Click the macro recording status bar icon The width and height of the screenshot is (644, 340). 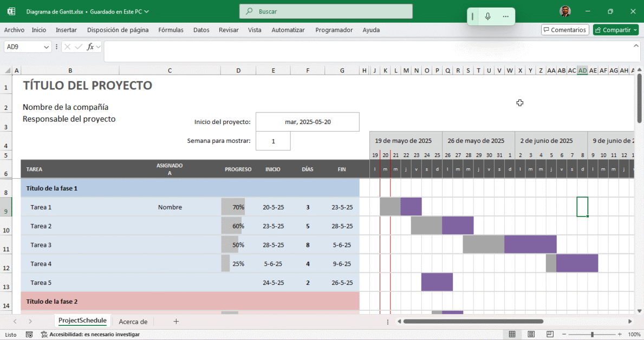click(29, 335)
